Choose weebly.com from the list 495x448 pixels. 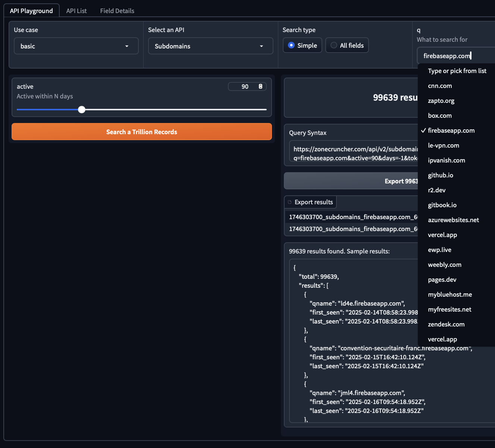[x=456, y=265]
